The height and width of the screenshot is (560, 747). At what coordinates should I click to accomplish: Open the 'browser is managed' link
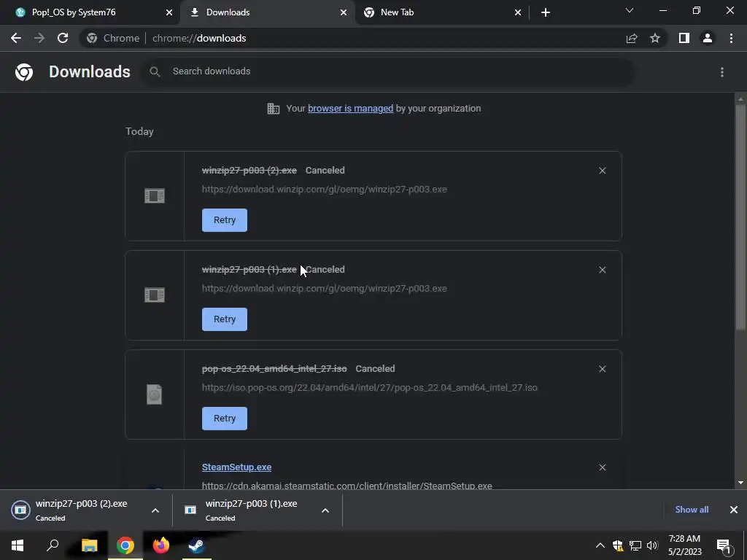(x=351, y=109)
